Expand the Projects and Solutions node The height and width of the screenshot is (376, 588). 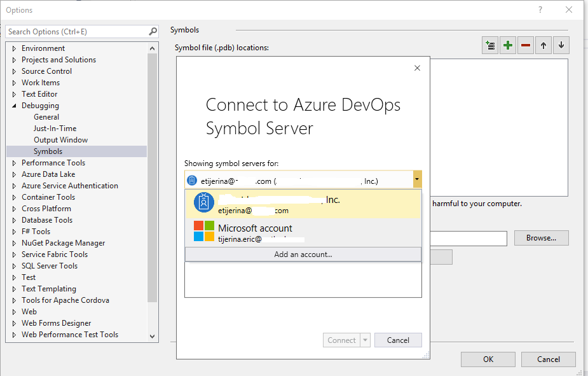click(14, 60)
